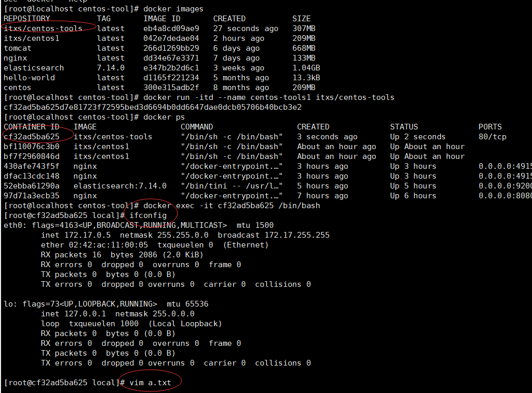Click the vim a.txt command
Viewport: 532px width, 393px height.
[150, 383]
